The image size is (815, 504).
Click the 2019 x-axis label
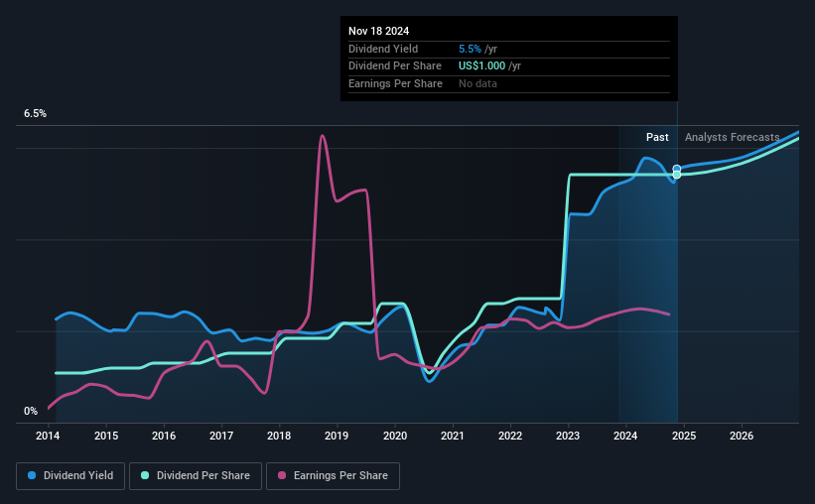coord(337,436)
